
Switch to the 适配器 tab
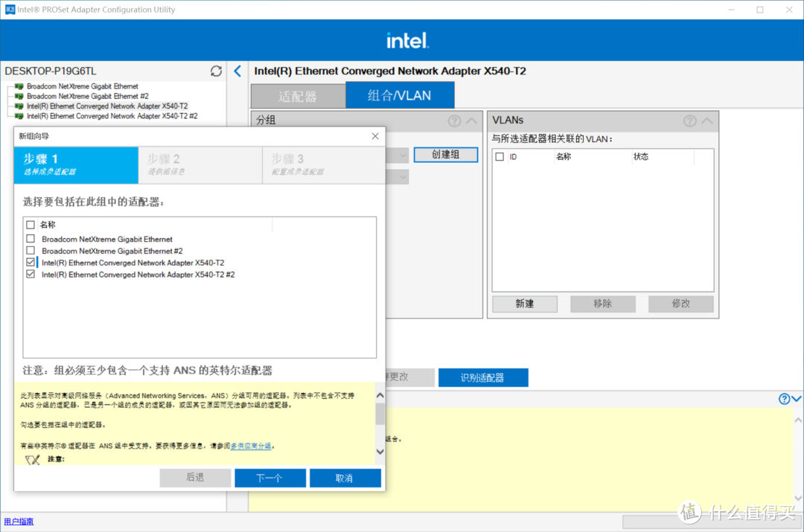tap(298, 95)
